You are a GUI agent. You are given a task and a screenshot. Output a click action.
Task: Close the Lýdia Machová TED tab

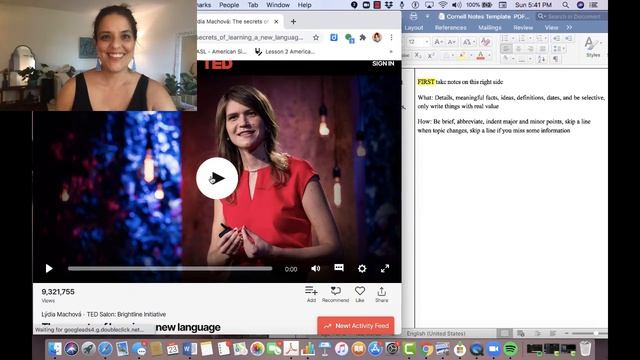pos(276,21)
